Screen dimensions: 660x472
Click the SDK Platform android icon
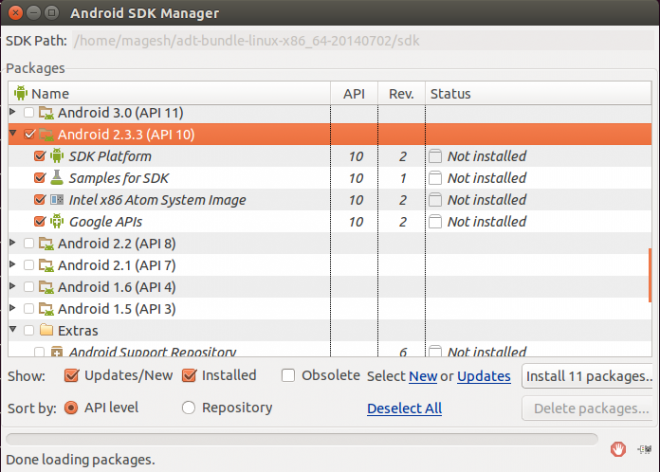click(57, 156)
